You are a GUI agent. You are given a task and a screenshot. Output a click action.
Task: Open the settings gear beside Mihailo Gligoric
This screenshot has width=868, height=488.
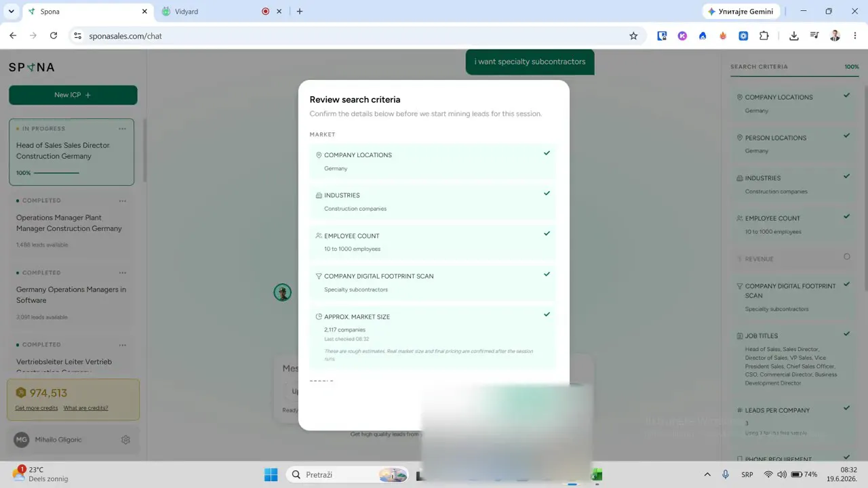tap(125, 440)
